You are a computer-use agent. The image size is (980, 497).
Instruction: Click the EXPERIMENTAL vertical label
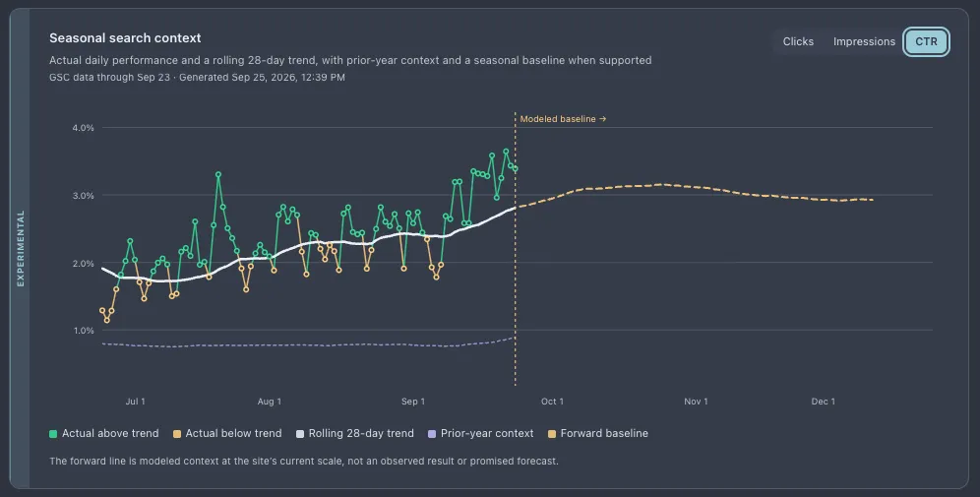(x=21, y=248)
